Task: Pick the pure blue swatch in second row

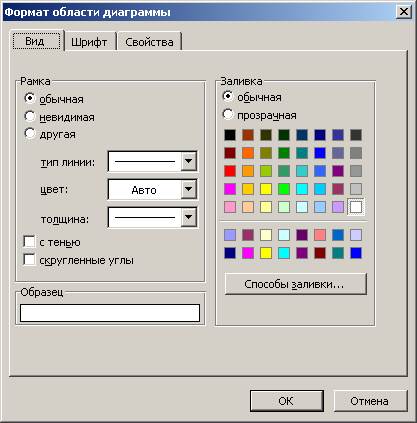Action: coord(320,153)
